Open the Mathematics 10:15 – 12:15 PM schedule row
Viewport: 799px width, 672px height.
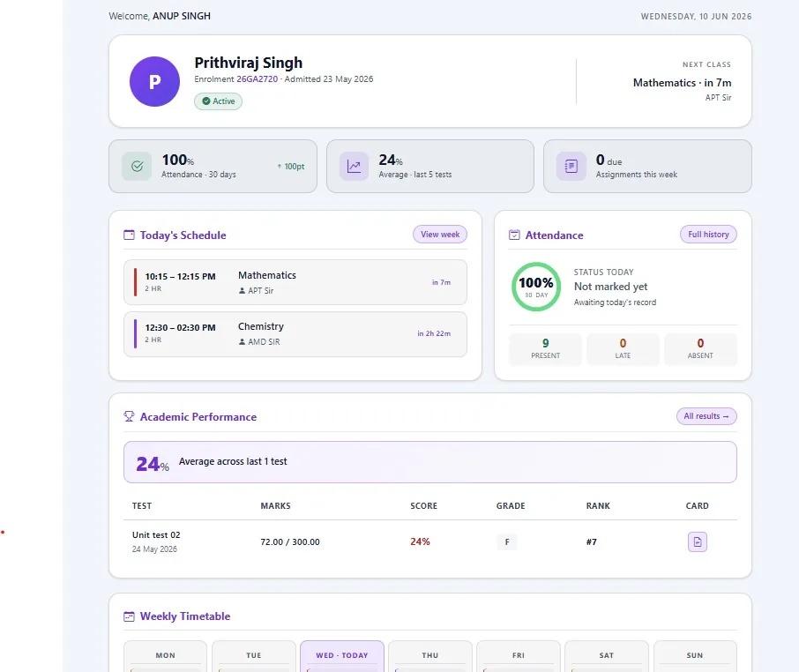(295, 282)
